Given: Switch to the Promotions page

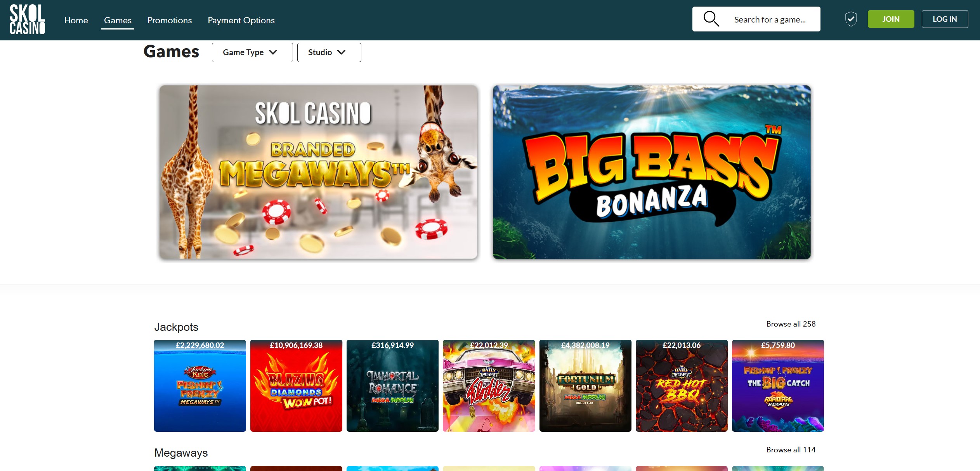Looking at the screenshot, I should coord(170,20).
